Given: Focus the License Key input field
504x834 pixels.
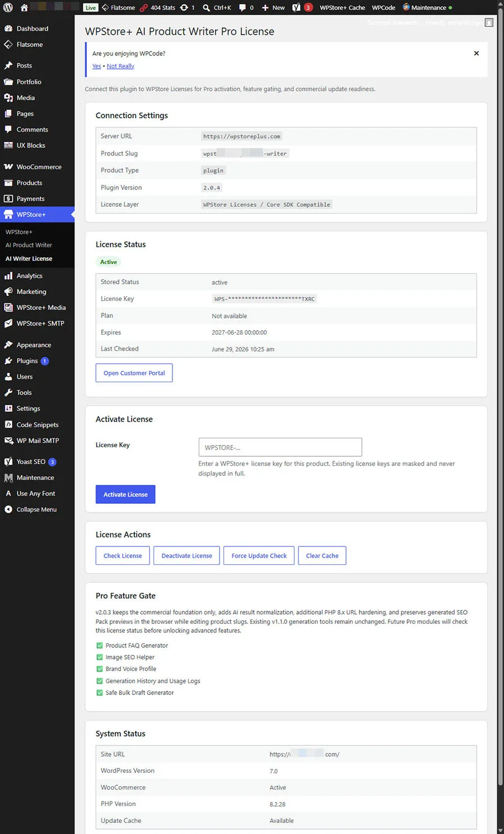Looking at the screenshot, I should (x=280, y=447).
